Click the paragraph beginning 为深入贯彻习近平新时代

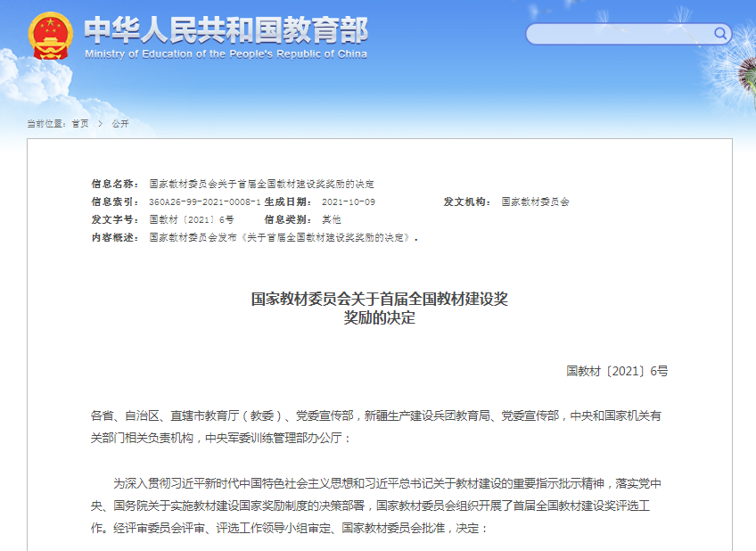point(376,506)
